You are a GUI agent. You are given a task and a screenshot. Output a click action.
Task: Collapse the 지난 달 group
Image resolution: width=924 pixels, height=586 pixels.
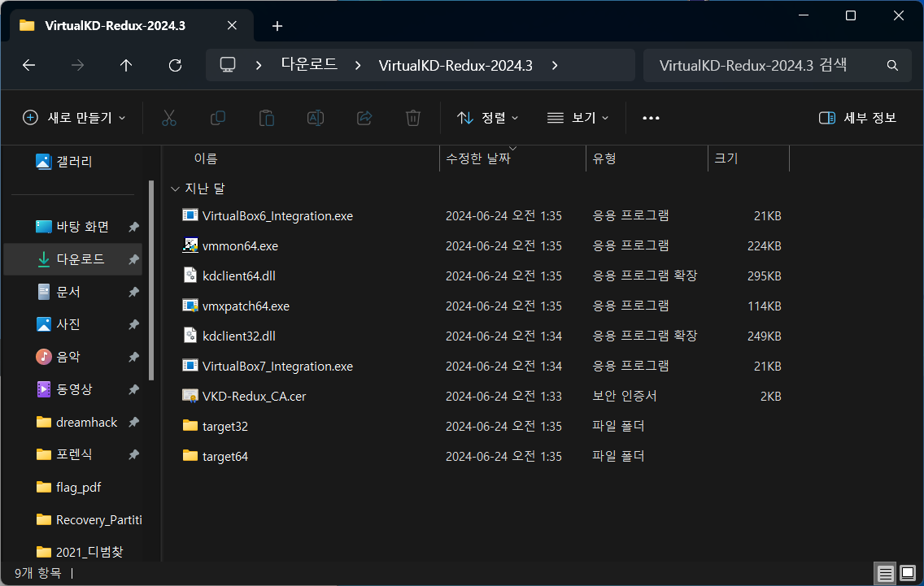[x=174, y=189]
